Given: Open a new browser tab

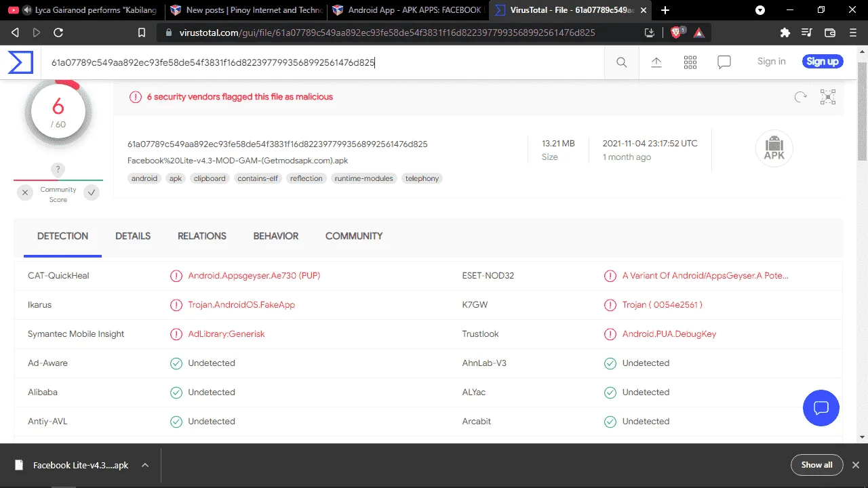Looking at the screenshot, I should pos(665,10).
